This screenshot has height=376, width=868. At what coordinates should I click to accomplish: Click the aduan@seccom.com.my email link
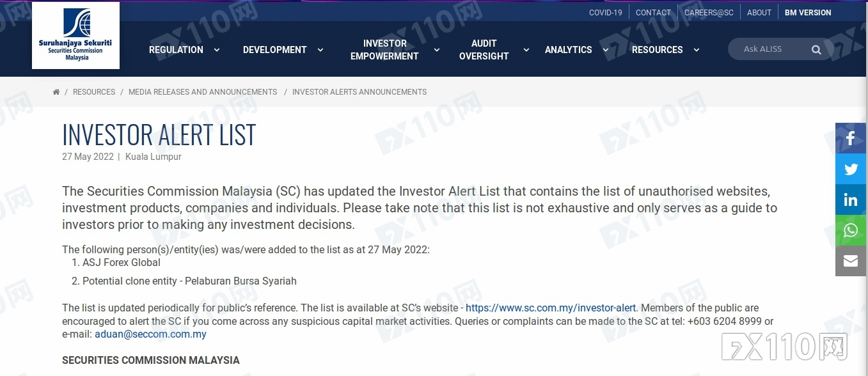tap(150, 334)
